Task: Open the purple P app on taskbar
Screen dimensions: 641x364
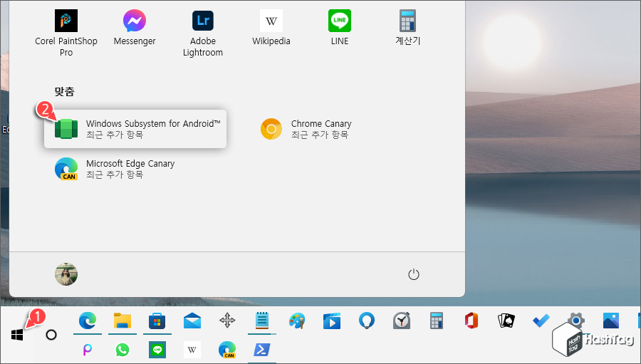Action: click(88, 350)
